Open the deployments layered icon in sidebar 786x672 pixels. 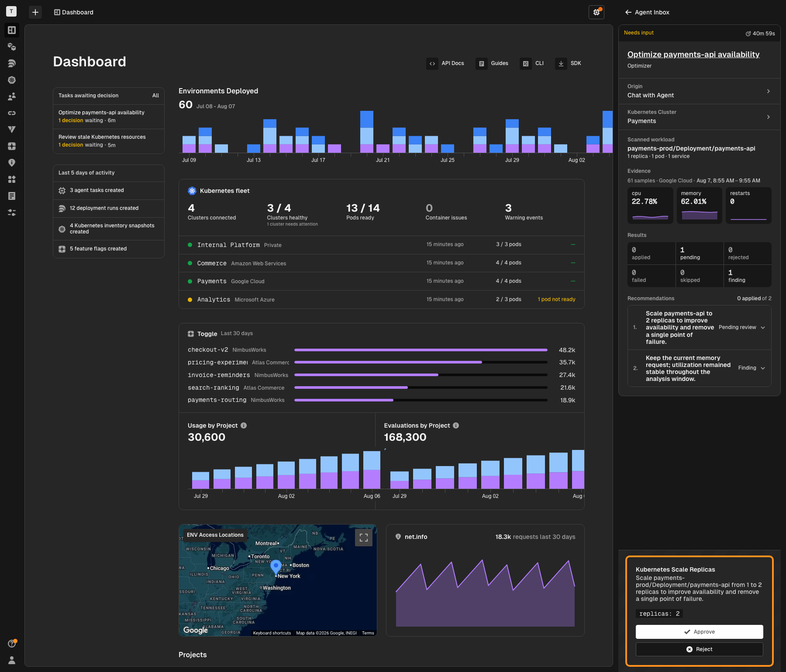point(12,63)
